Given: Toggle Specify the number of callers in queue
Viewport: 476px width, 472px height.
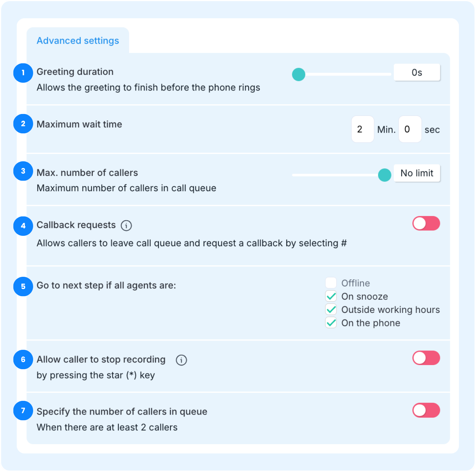Looking at the screenshot, I should click(x=426, y=410).
